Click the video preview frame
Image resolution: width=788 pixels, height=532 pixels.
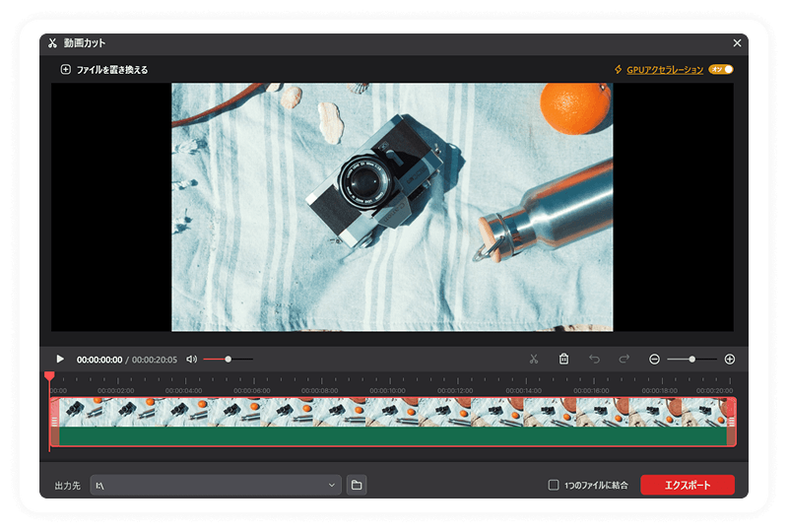[x=392, y=207]
